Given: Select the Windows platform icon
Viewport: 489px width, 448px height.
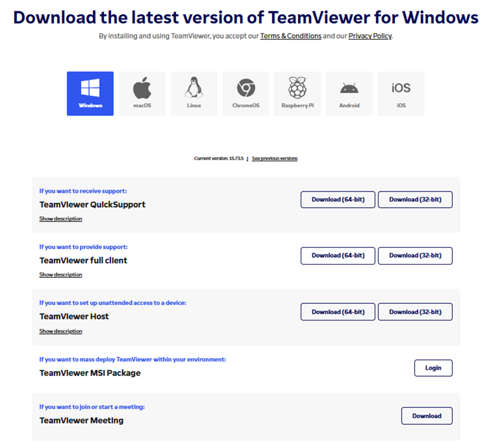Looking at the screenshot, I should [x=90, y=94].
